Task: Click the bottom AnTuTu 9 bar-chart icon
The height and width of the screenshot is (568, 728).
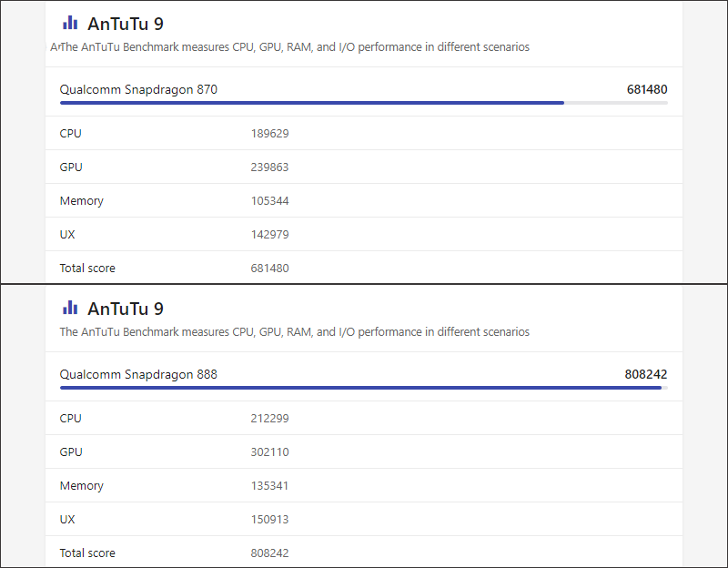Action: (70, 308)
